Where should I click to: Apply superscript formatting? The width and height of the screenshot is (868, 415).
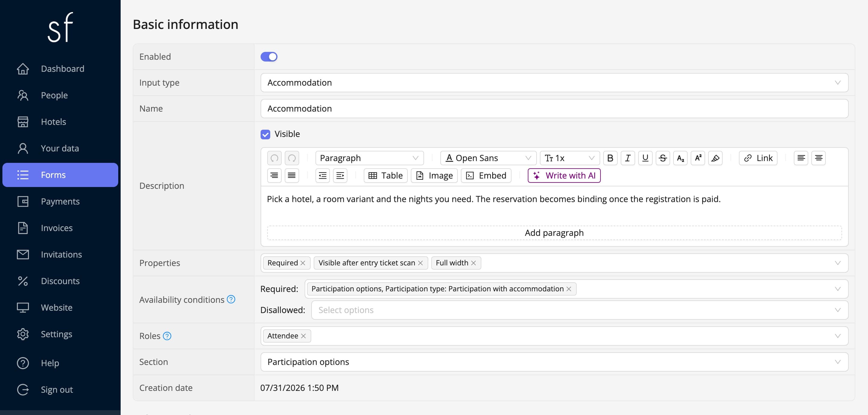pos(698,158)
